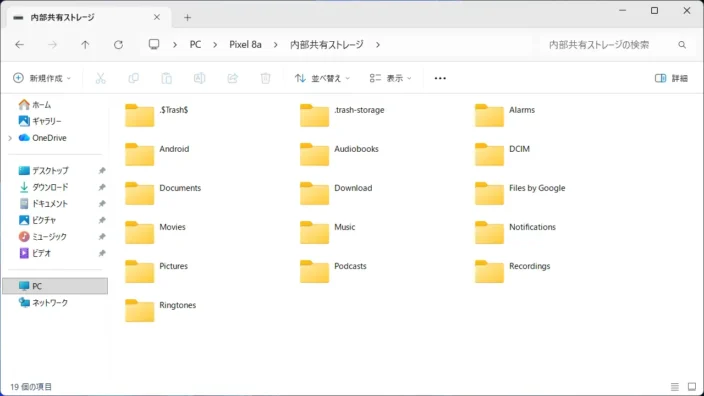Click the Cut scissors icon
The width and height of the screenshot is (704, 396).
pyautogui.click(x=101, y=78)
